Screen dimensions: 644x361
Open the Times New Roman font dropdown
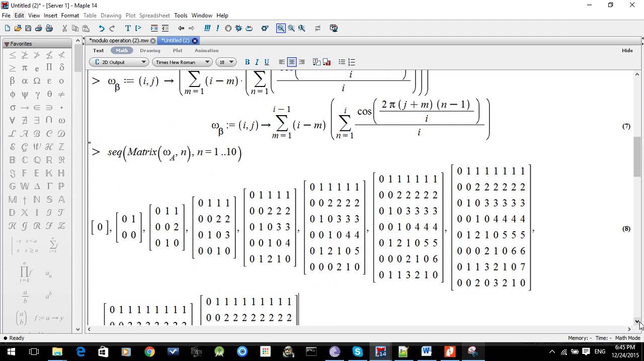click(182, 62)
